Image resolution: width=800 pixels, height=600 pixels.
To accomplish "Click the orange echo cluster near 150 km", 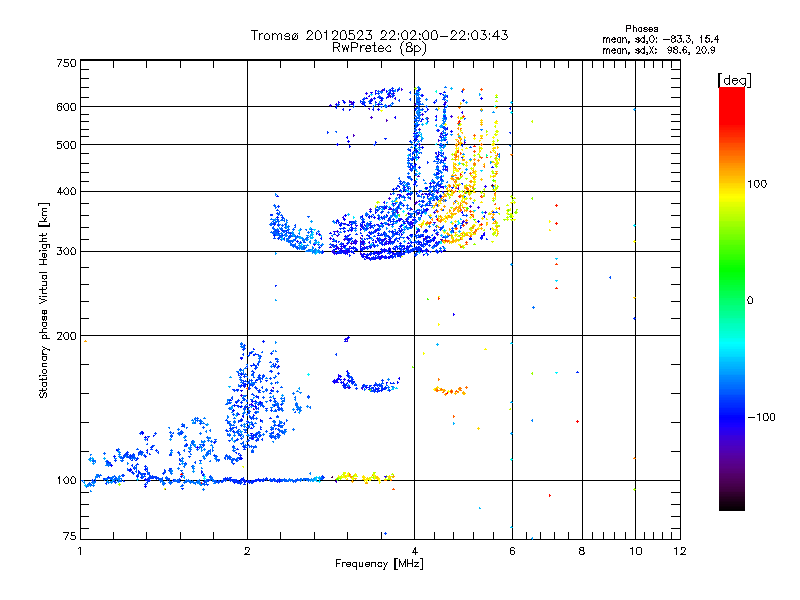I will [x=451, y=391].
